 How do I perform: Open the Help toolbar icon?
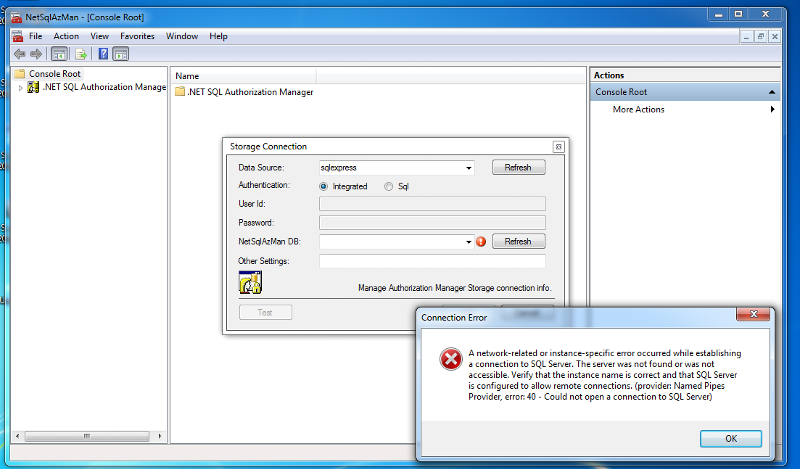point(103,54)
